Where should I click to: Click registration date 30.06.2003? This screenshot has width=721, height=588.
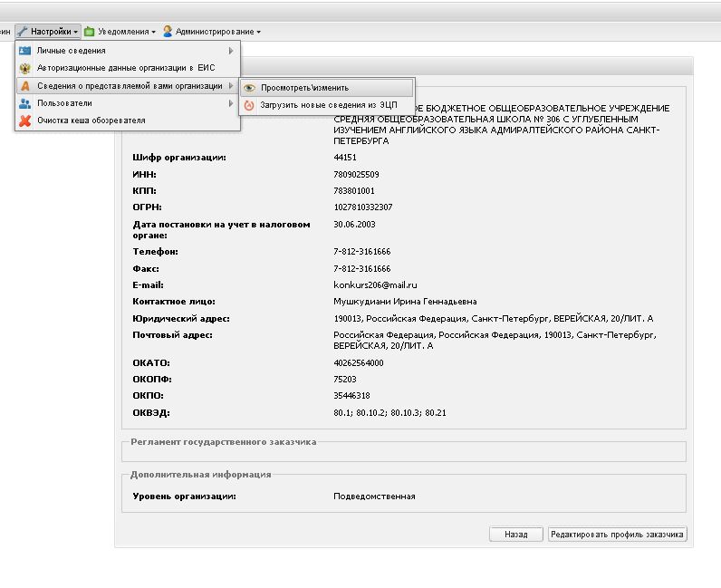(354, 224)
